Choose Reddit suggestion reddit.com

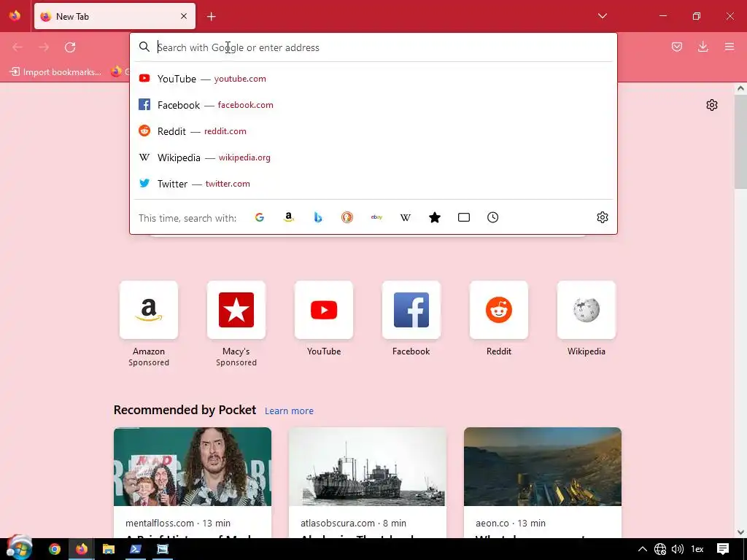[x=373, y=131]
